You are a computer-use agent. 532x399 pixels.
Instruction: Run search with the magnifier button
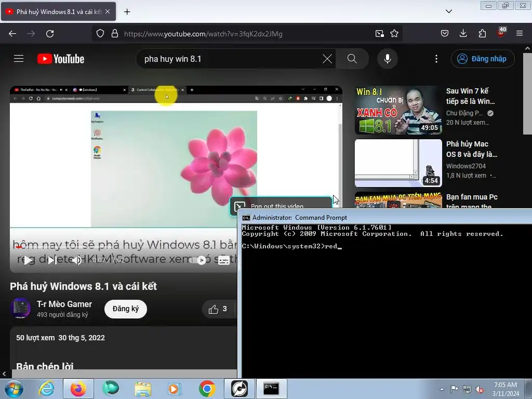click(x=352, y=59)
